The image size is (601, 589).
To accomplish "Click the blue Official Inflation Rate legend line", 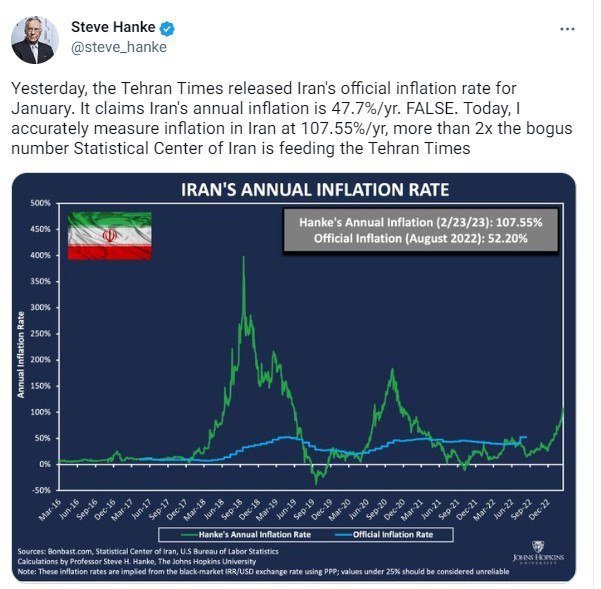I will [x=335, y=534].
